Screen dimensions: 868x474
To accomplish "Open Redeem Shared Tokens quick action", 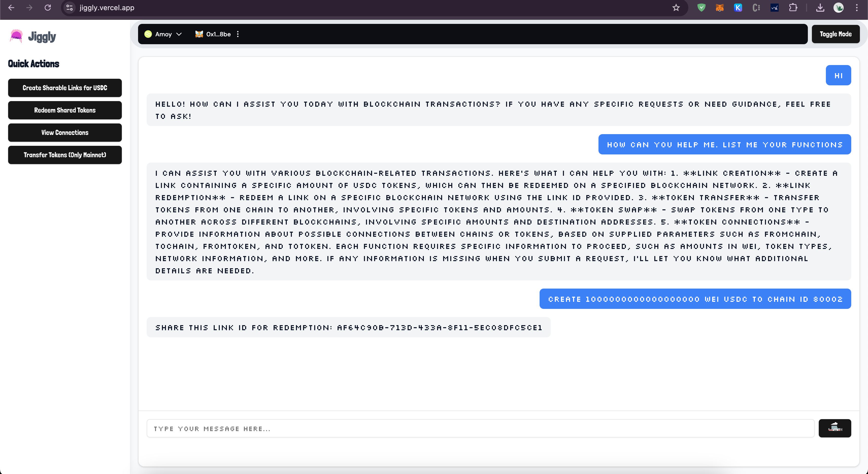I will pyautogui.click(x=65, y=110).
